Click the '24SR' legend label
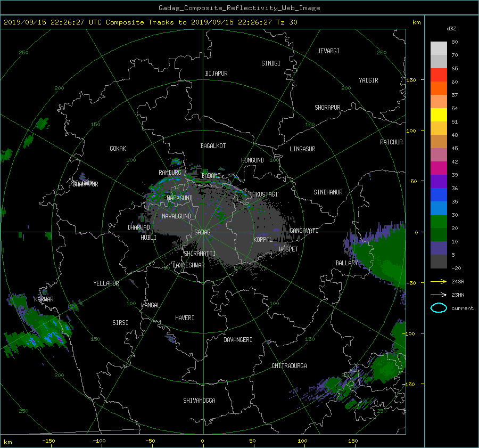The image size is (479, 448). tap(458, 282)
